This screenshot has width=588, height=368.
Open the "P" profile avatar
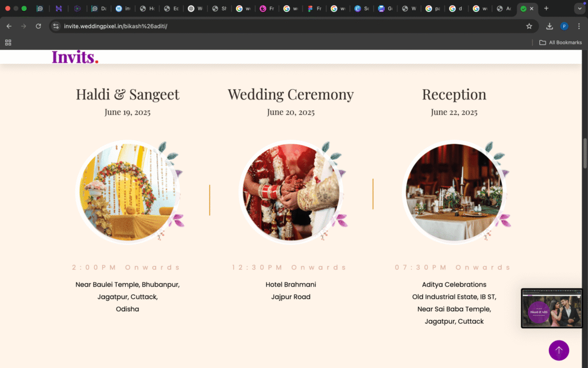point(564,26)
